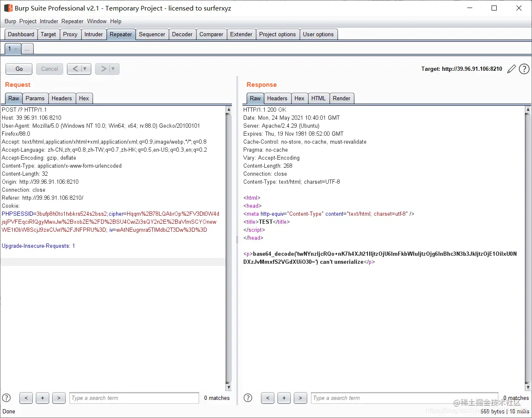This screenshot has width=532, height=418.
Task: Click 'Server: Apache/2.4.29 (Ubuntu)' line
Action: click(281, 126)
